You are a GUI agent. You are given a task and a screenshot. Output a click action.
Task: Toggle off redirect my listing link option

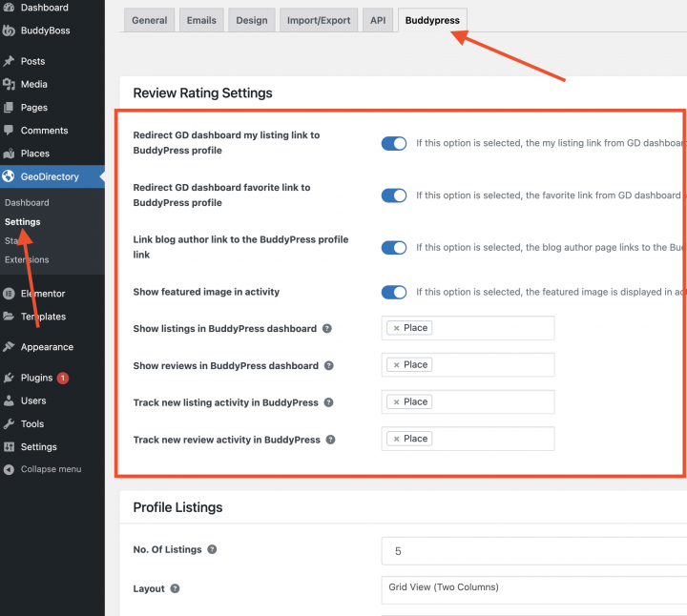point(393,143)
